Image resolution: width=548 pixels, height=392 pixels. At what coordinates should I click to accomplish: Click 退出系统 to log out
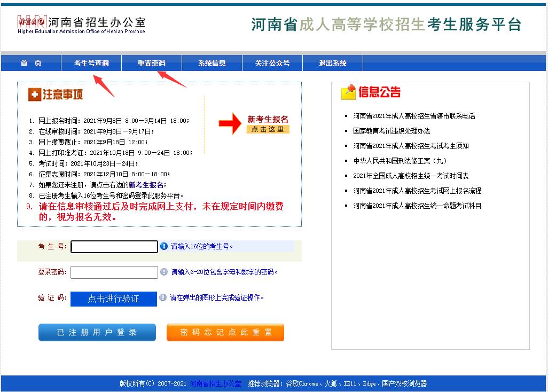pos(333,63)
